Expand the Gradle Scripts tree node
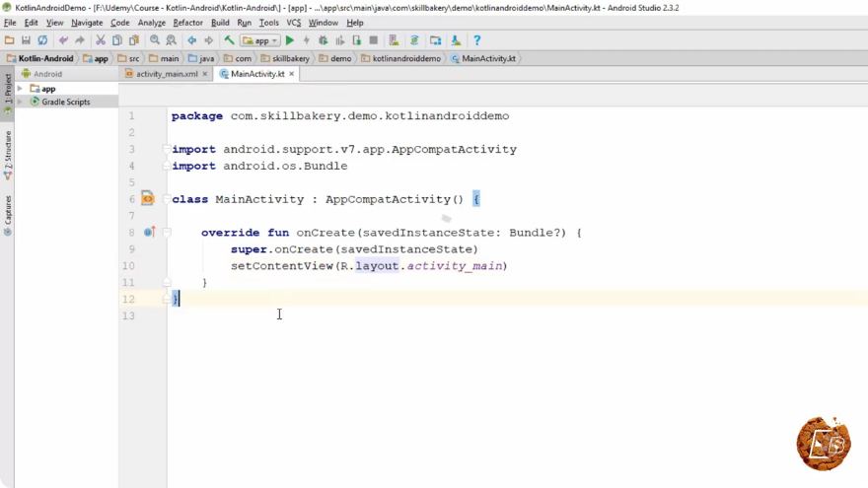 (20, 102)
